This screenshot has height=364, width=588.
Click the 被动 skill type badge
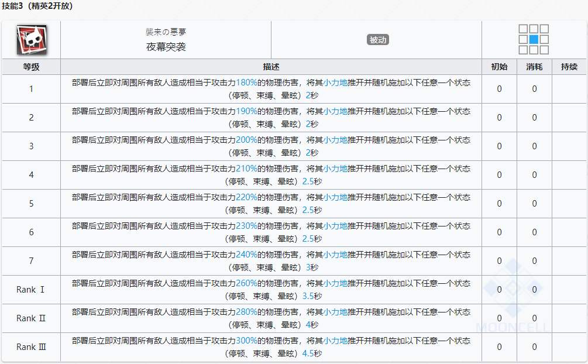(x=377, y=40)
